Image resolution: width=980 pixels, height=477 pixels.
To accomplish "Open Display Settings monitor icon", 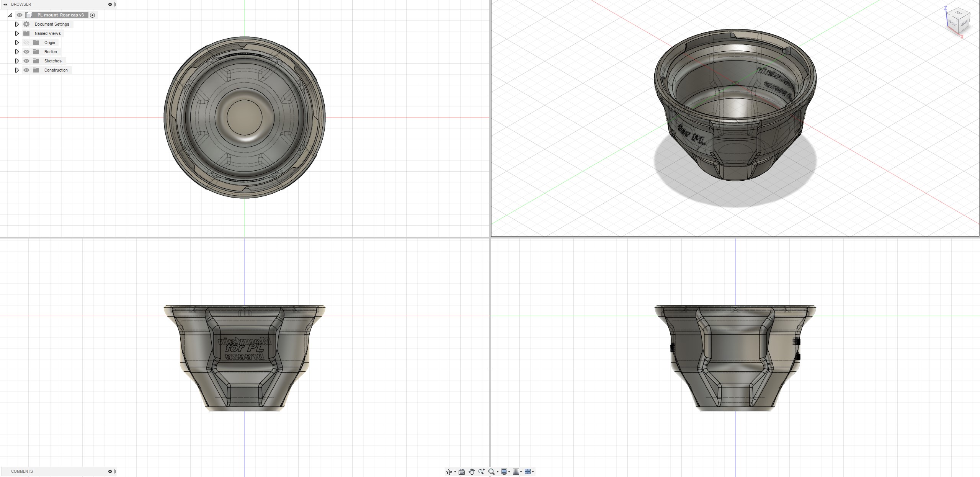I will [x=504, y=472].
